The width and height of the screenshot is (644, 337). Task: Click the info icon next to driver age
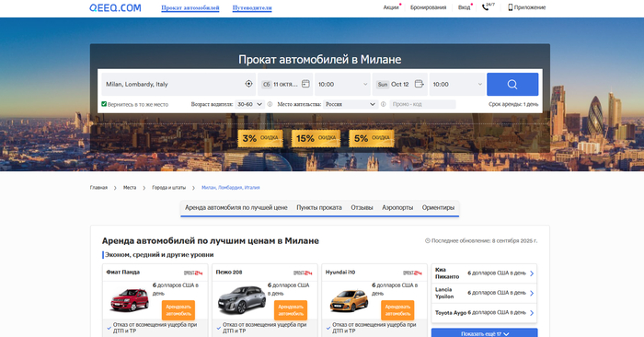pos(270,104)
